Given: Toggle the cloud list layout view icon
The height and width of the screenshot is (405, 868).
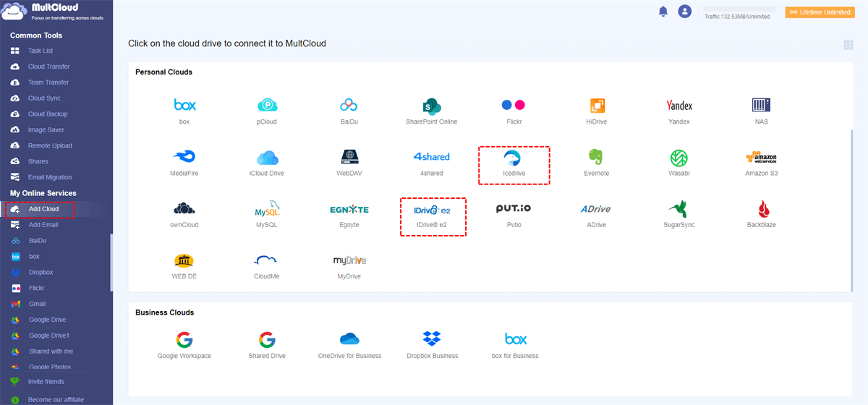Looking at the screenshot, I should (x=848, y=45).
